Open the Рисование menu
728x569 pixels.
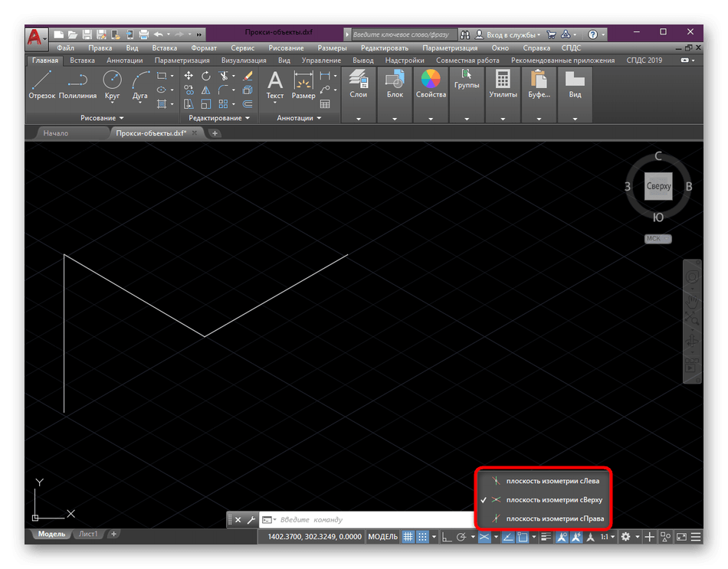tap(286, 47)
